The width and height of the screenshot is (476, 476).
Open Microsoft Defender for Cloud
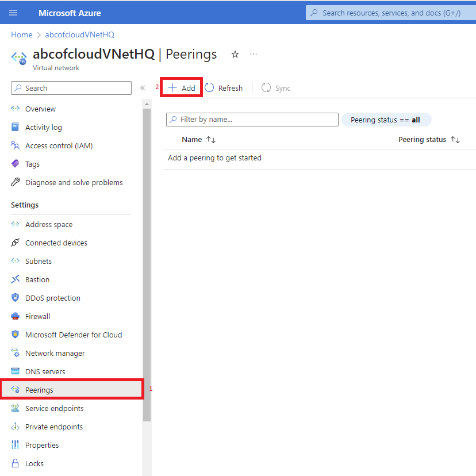[x=16, y=335]
